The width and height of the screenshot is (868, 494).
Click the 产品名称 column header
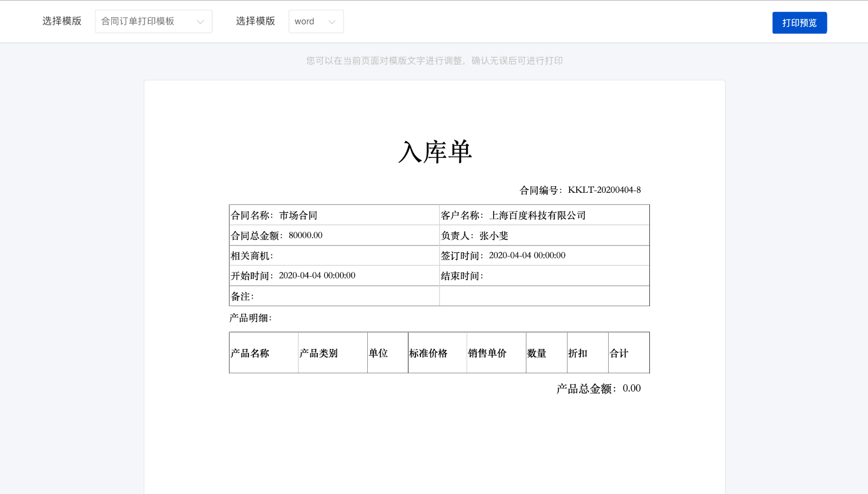264,353
